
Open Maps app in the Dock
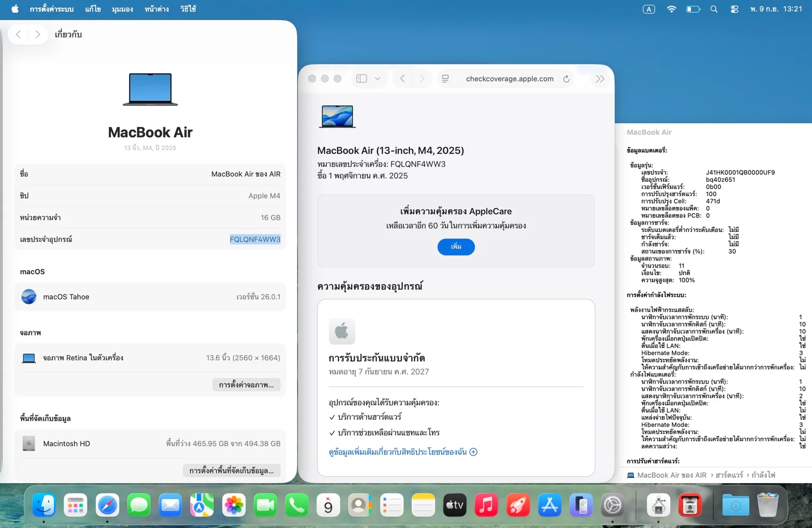point(202,506)
